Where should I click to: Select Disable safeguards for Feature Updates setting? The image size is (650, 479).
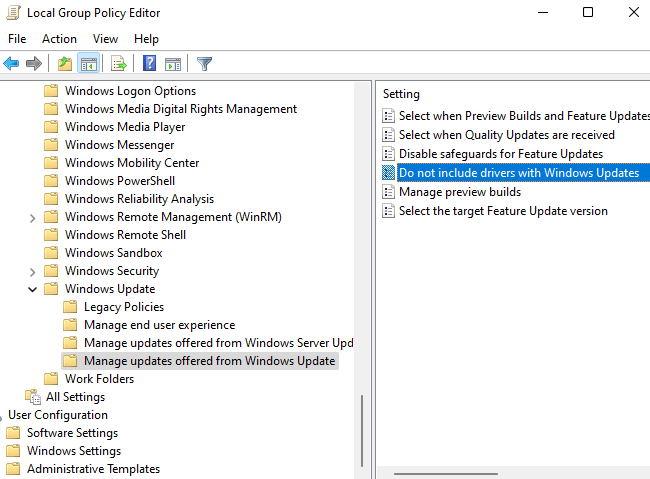(500, 154)
